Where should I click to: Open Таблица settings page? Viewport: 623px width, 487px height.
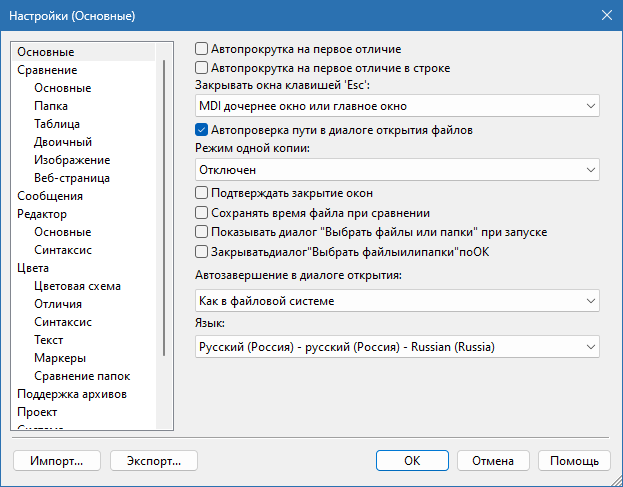point(57,124)
